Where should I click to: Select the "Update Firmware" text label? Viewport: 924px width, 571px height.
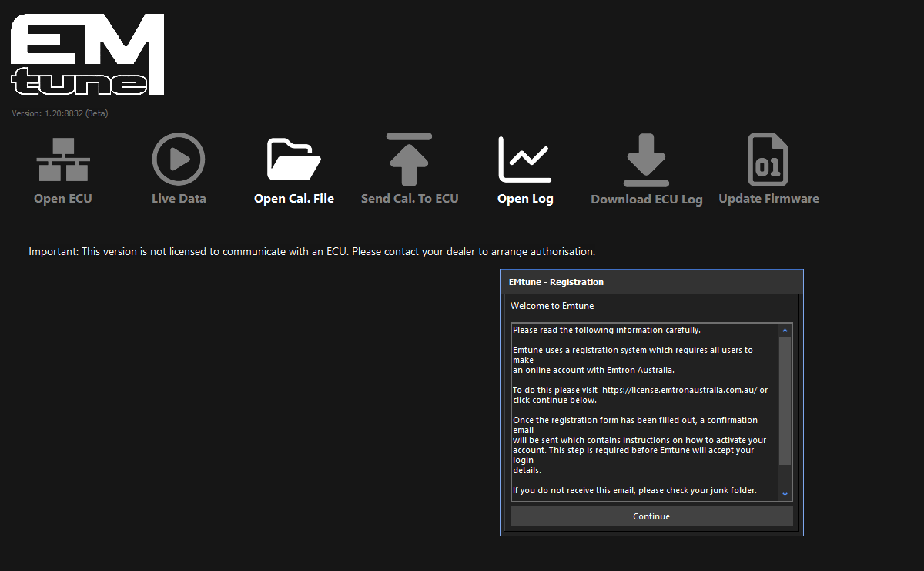click(x=768, y=199)
